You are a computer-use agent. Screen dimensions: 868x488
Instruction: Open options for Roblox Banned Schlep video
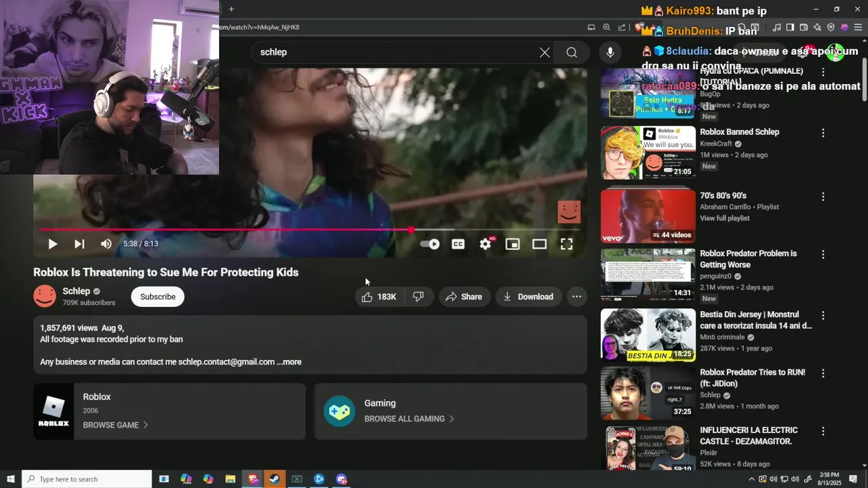click(x=823, y=133)
